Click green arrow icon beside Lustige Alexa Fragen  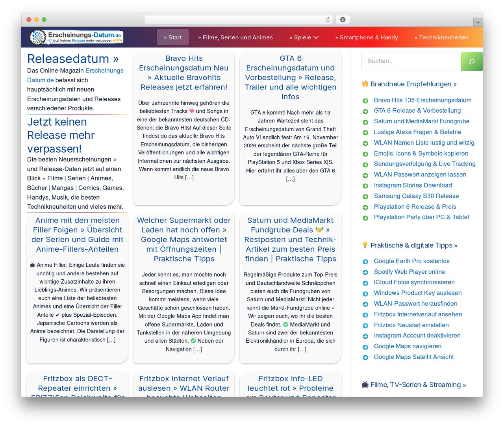coord(365,133)
